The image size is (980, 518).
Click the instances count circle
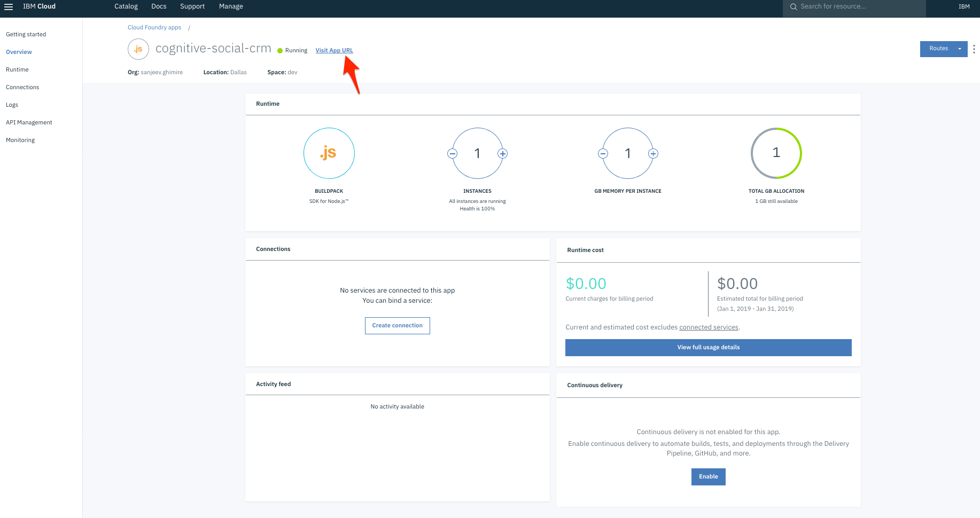(x=477, y=153)
